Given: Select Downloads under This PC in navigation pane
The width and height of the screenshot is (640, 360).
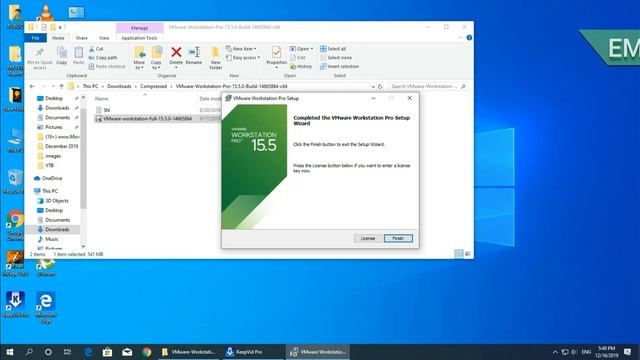Looking at the screenshot, I should 57,229.
